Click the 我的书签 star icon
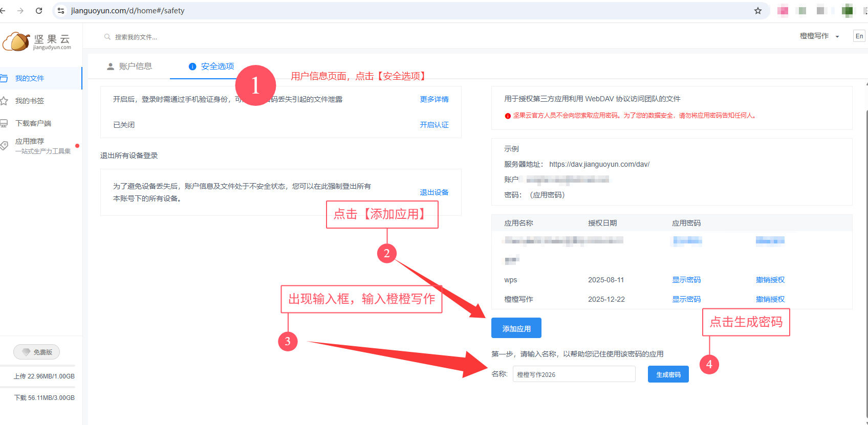 point(4,101)
